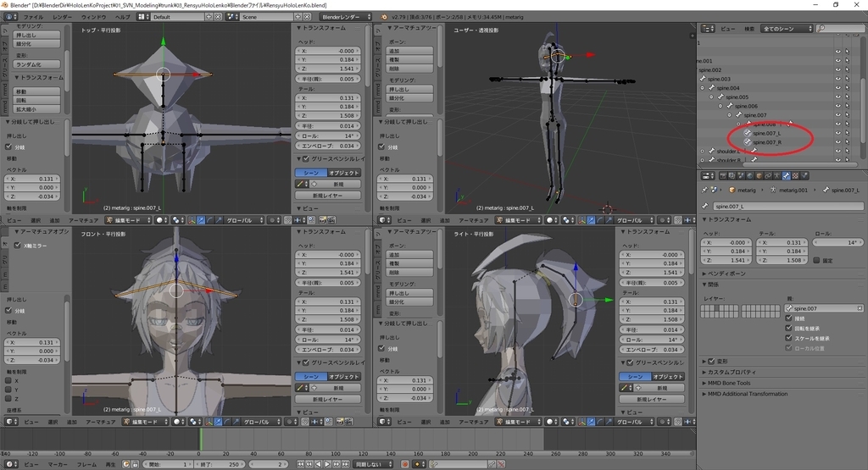Open the 全てのシーン outliner filter dropdown
This screenshot has height=470, width=868.
(x=787, y=28)
